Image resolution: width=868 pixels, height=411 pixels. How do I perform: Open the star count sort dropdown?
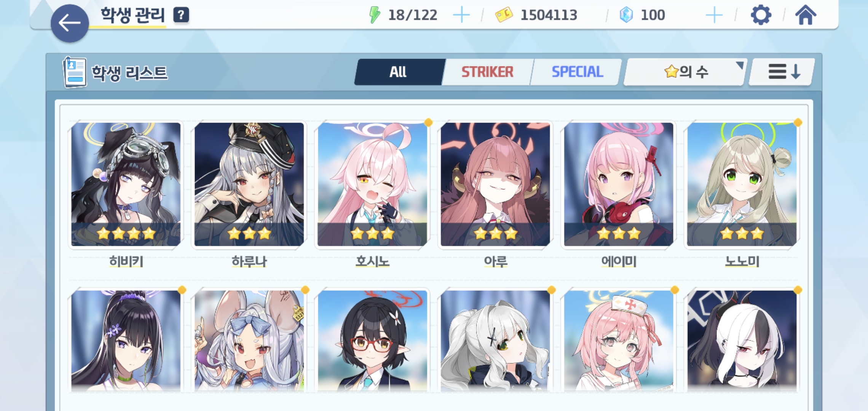pyautogui.click(x=685, y=72)
